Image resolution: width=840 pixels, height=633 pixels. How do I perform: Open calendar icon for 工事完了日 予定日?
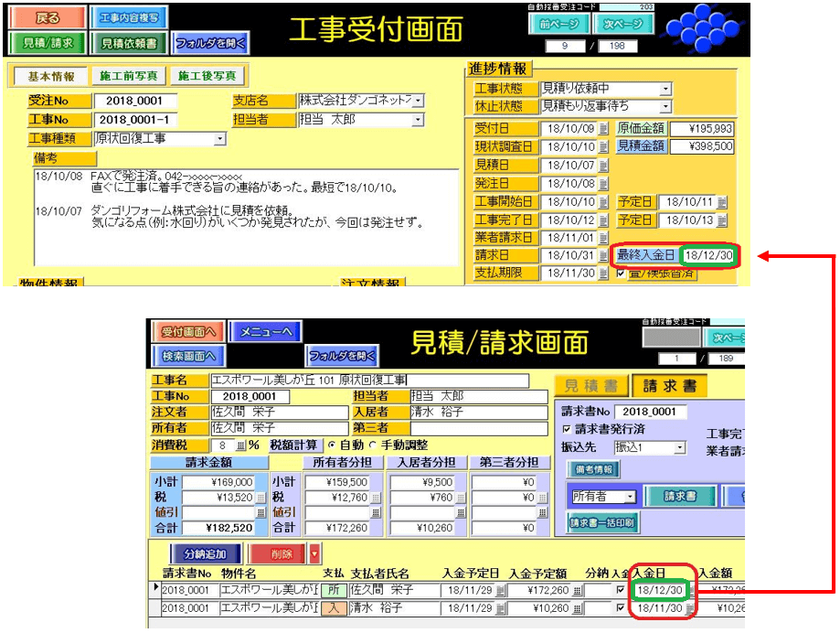(722, 220)
